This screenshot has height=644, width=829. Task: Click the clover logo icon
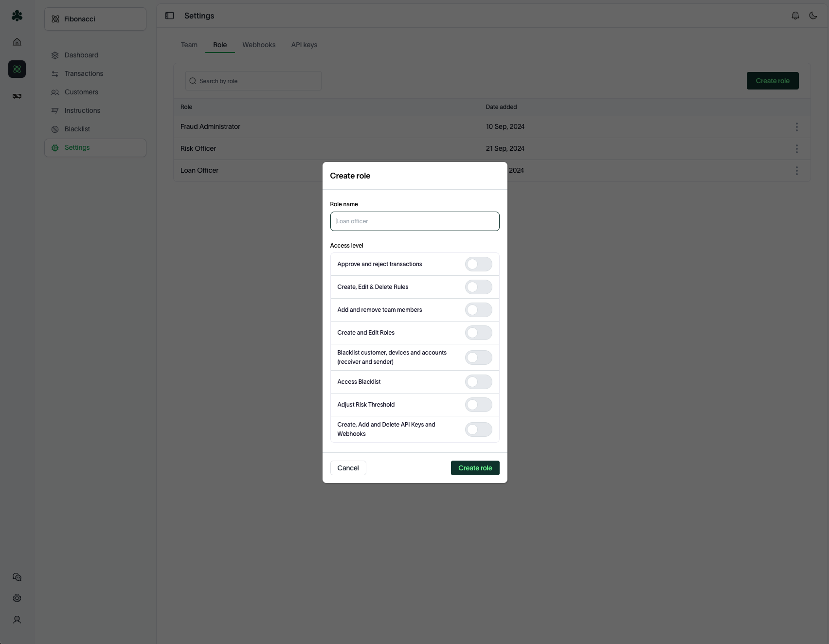tap(17, 16)
